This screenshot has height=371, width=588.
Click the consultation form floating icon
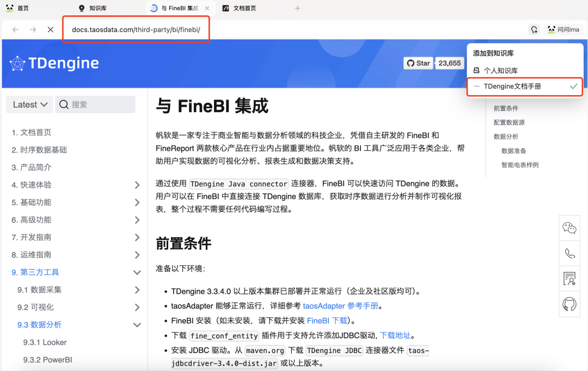tap(569, 279)
